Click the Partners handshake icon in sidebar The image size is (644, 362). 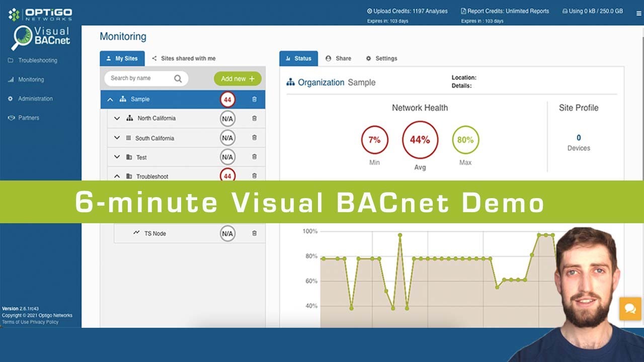[x=11, y=118]
